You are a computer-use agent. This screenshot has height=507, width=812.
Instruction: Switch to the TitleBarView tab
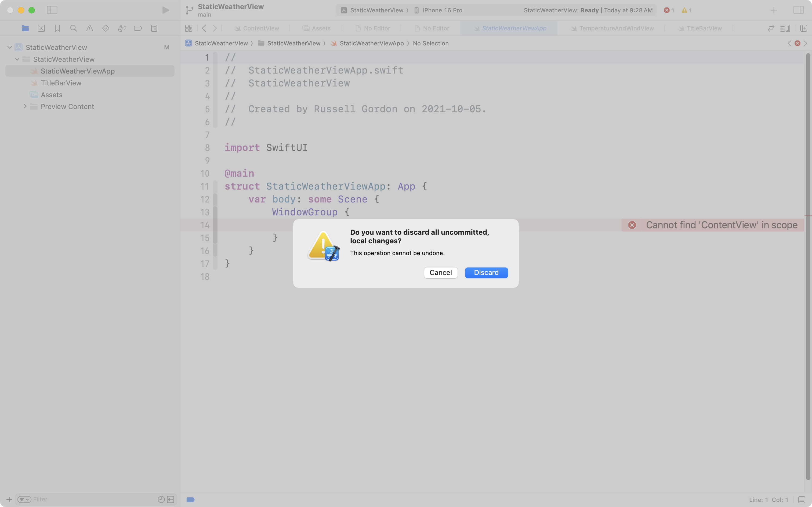[704, 28]
